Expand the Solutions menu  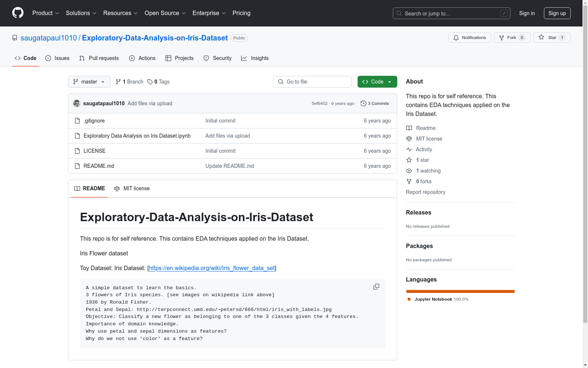[x=81, y=13]
